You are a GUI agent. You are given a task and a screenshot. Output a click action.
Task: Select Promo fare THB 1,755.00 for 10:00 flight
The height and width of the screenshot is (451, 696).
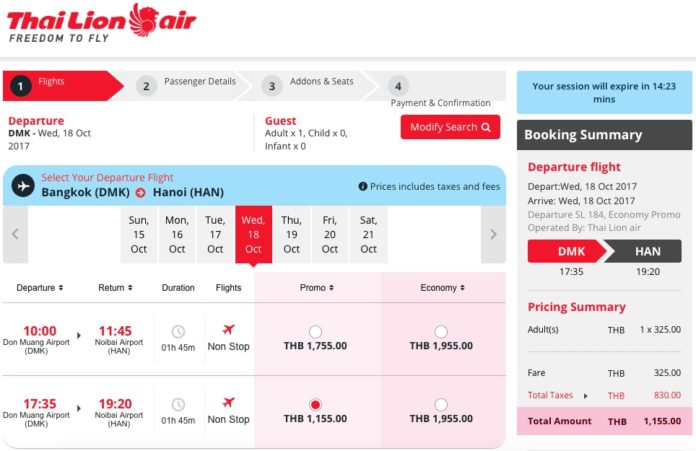tap(315, 332)
